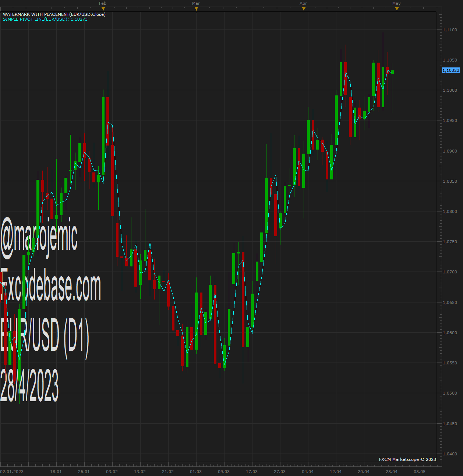The image size is (463, 476).
Task: Click the 13.02 date axis label
Action: point(140,472)
